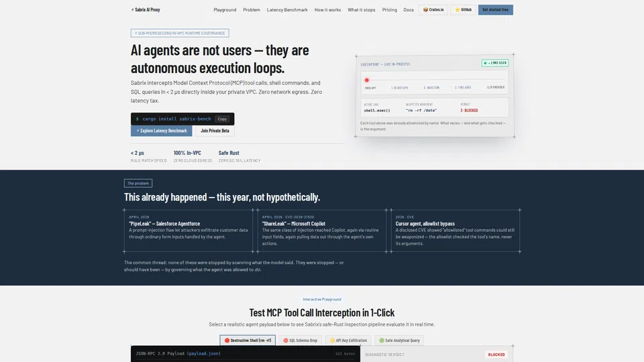Click the Crates.io button

coord(433,9)
